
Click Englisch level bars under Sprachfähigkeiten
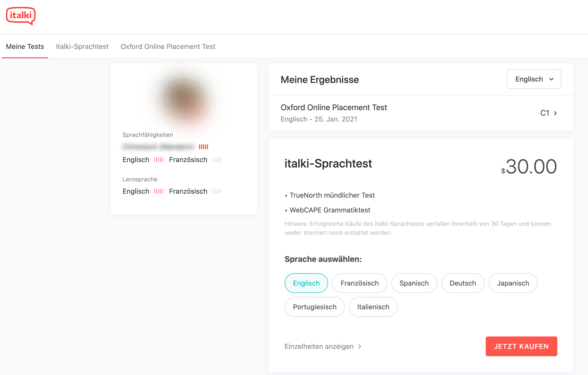click(x=159, y=160)
